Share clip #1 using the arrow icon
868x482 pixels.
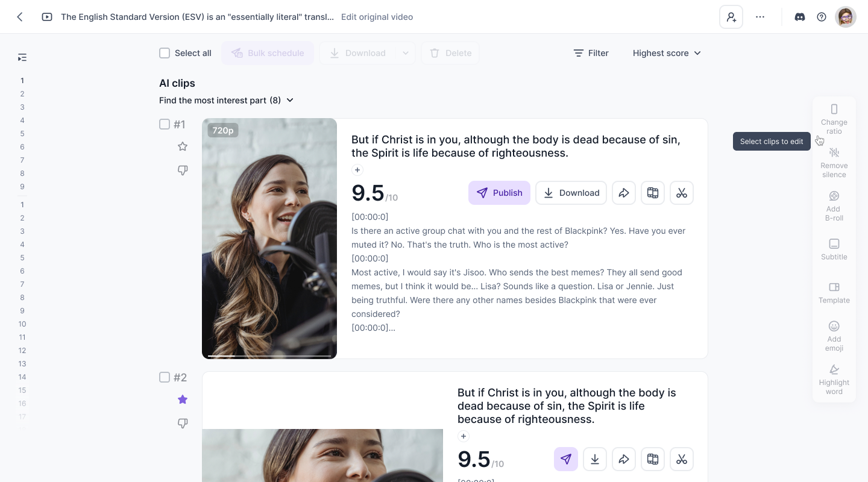click(624, 193)
